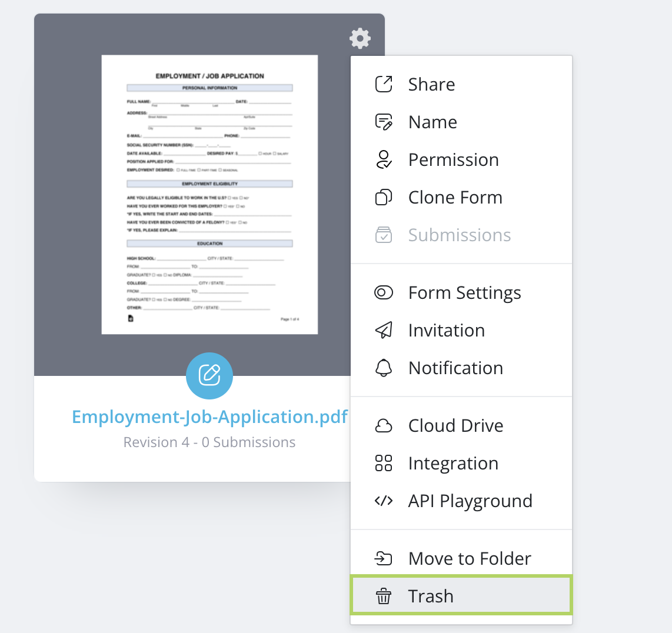Select the Clone Form menu label
The height and width of the screenshot is (633, 672).
coord(455,197)
